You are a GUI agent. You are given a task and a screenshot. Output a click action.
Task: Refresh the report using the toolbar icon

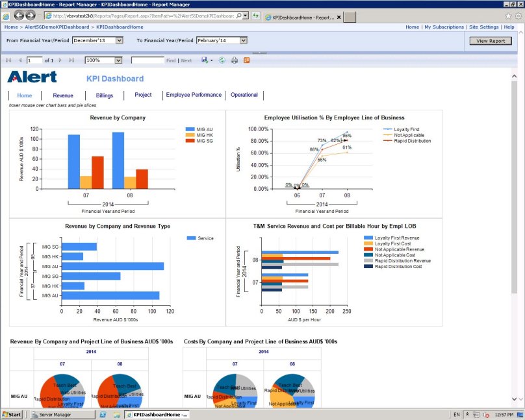pos(222,60)
